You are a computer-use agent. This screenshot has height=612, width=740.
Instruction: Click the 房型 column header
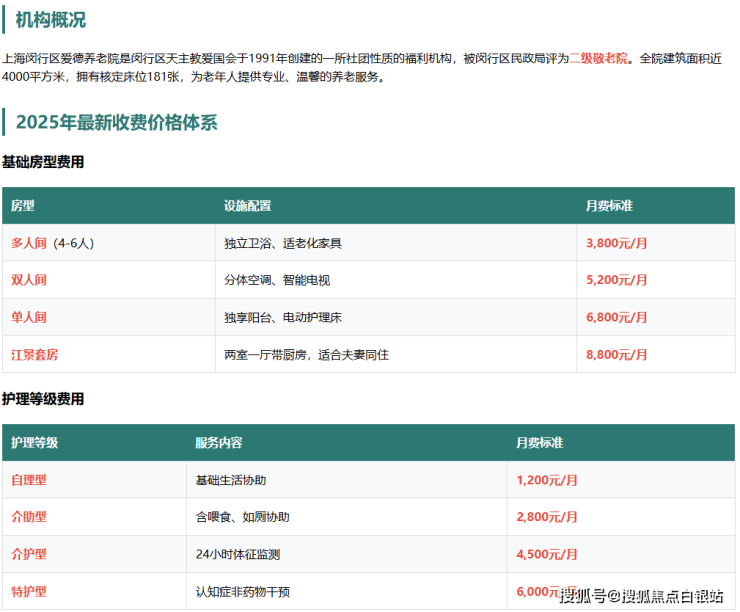click(23, 206)
